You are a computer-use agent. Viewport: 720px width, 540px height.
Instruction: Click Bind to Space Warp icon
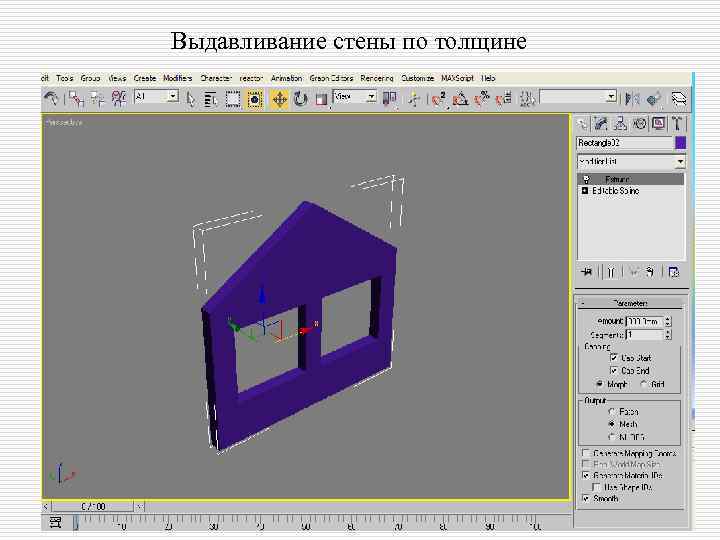119,99
